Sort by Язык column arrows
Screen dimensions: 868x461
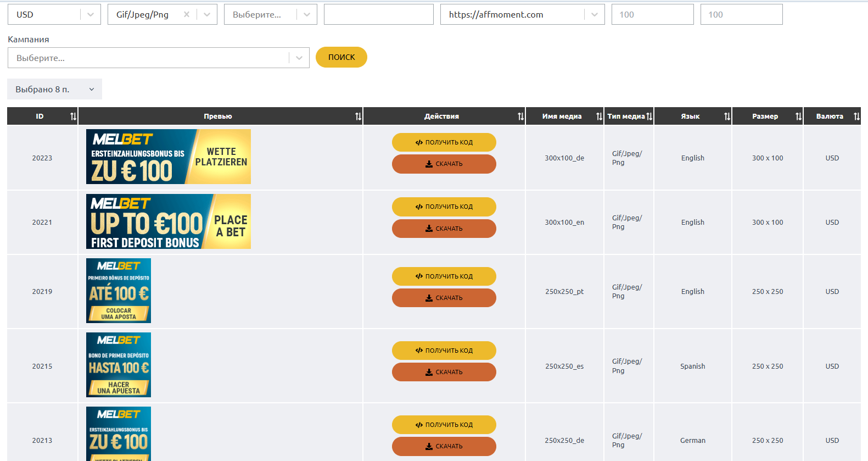pyautogui.click(x=727, y=116)
